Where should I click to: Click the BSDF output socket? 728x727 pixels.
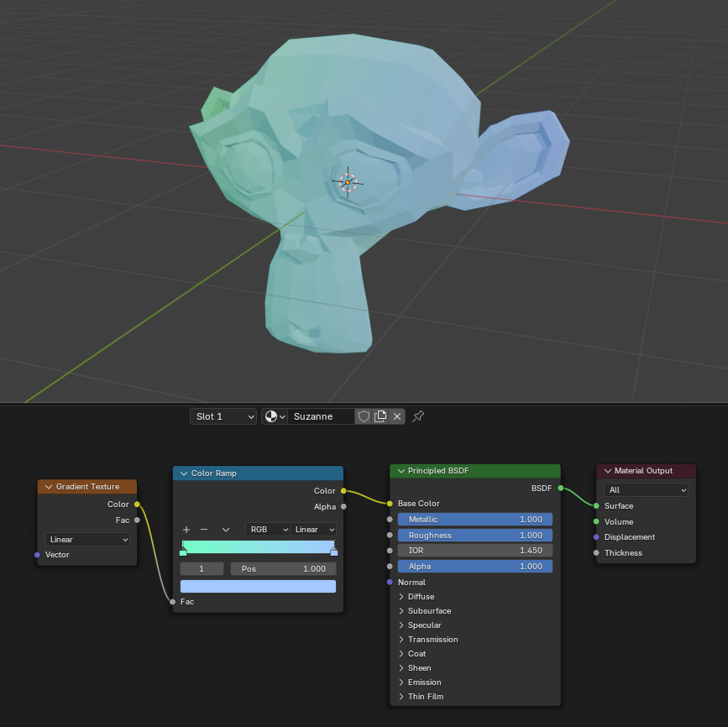point(561,489)
